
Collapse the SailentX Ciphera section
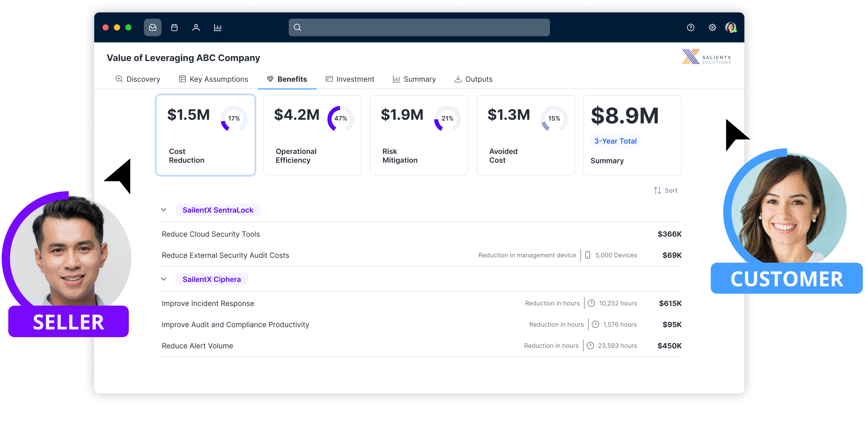(164, 279)
